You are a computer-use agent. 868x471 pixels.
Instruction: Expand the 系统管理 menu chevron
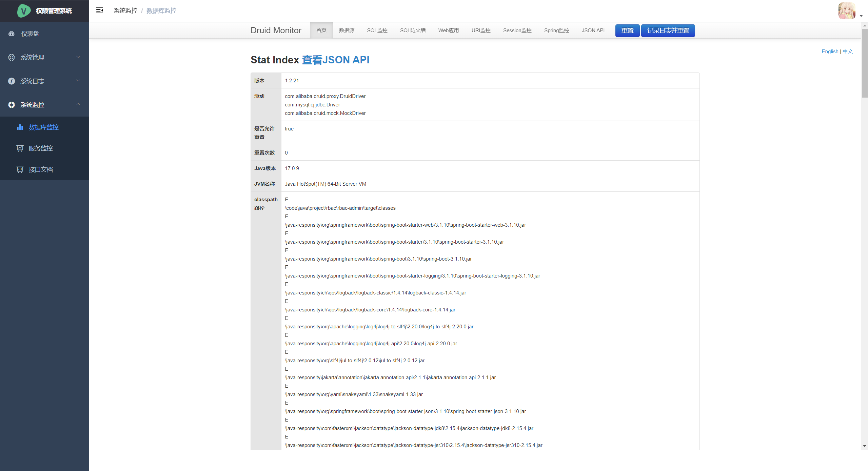pos(78,57)
